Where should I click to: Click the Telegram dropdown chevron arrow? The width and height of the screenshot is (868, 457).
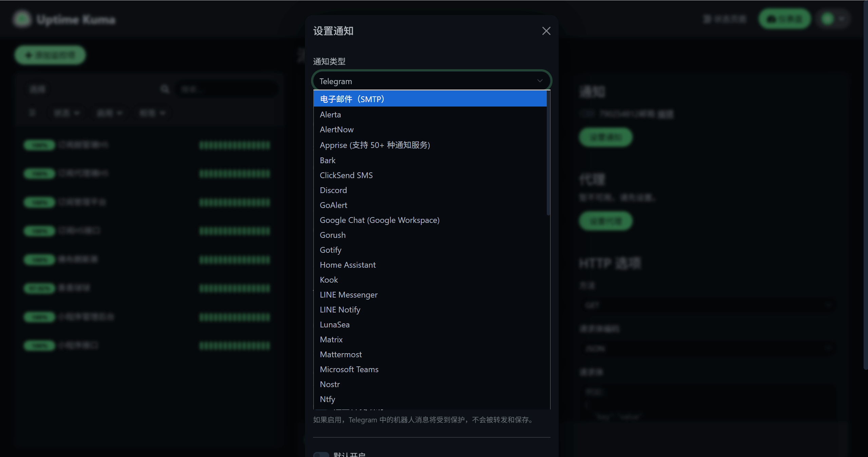[540, 81]
